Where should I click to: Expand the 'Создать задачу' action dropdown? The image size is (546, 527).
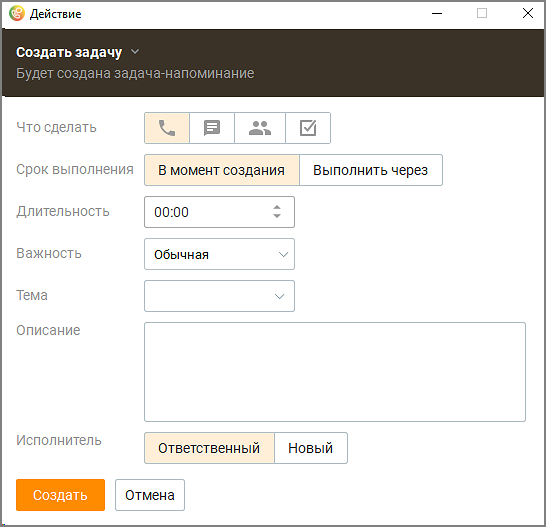coord(135,52)
